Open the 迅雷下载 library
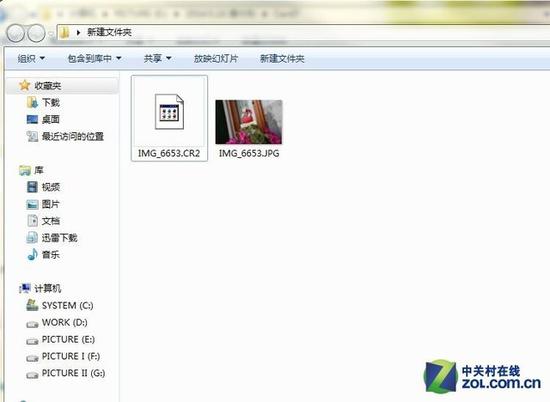This screenshot has height=402, width=550. (x=60, y=238)
